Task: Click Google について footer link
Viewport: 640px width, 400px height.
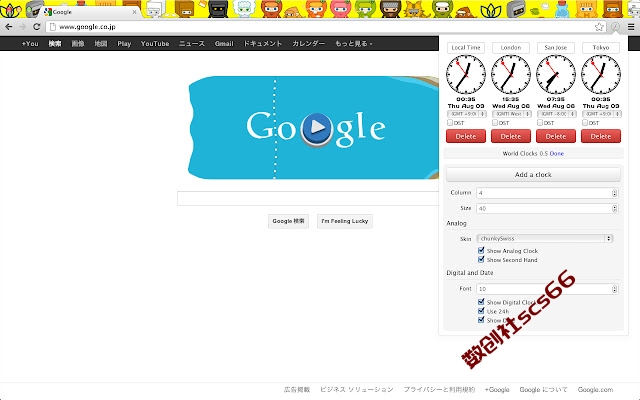Action: tap(543, 389)
